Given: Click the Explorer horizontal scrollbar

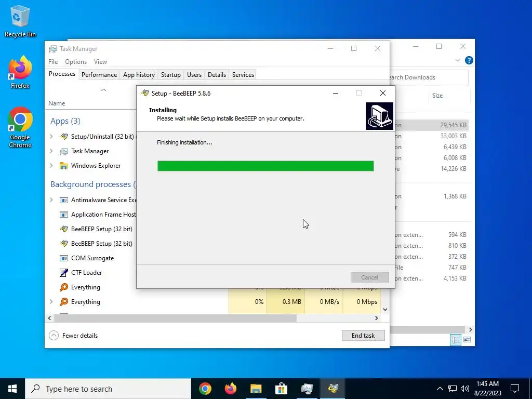Looking at the screenshot, I should click(x=427, y=329).
